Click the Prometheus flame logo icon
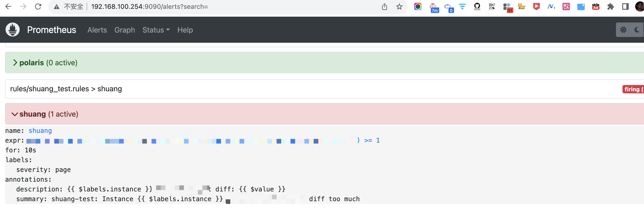The image size is (644, 210). (x=13, y=30)
